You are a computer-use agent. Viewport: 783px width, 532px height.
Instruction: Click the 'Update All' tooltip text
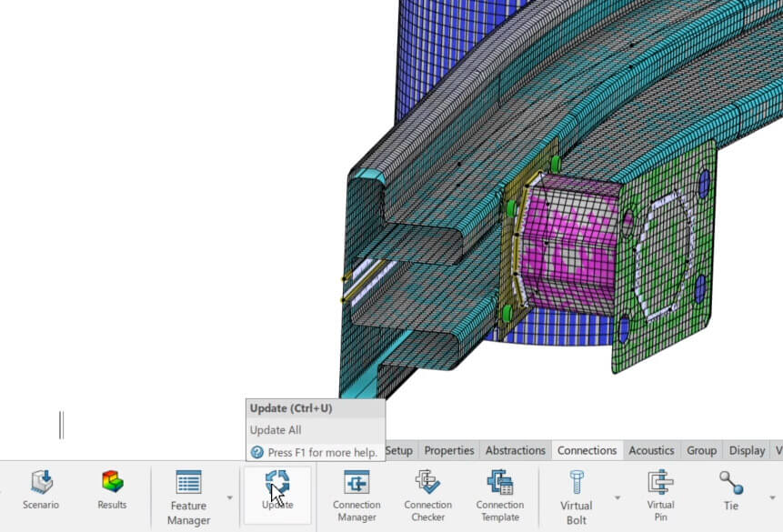pos(276,430)
